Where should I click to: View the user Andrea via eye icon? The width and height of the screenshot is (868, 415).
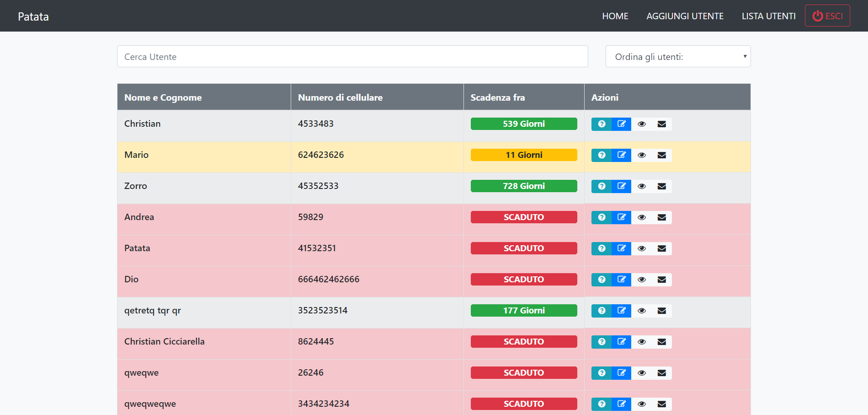pos(642,217)
